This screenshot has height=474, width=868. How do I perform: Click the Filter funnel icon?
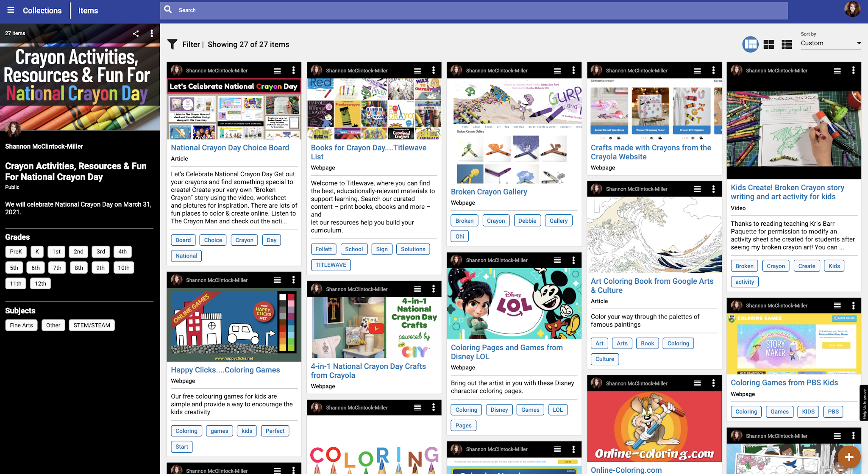(172, 44)
